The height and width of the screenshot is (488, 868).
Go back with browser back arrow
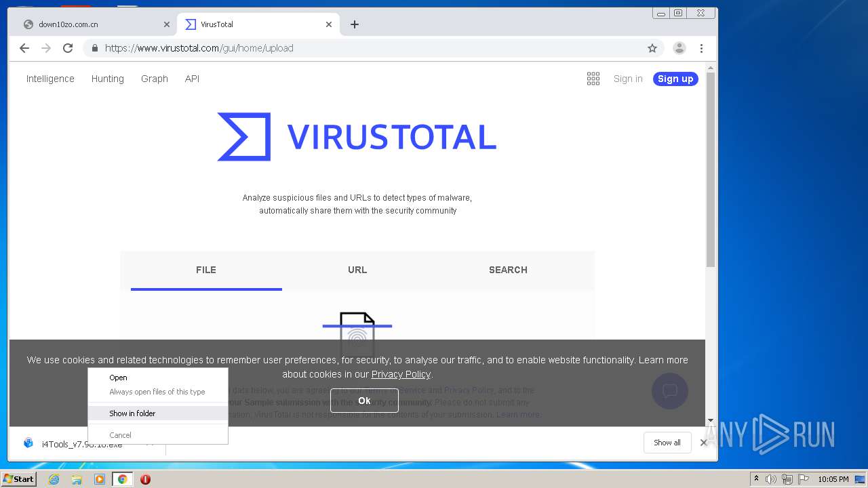(x=24, y=48)
